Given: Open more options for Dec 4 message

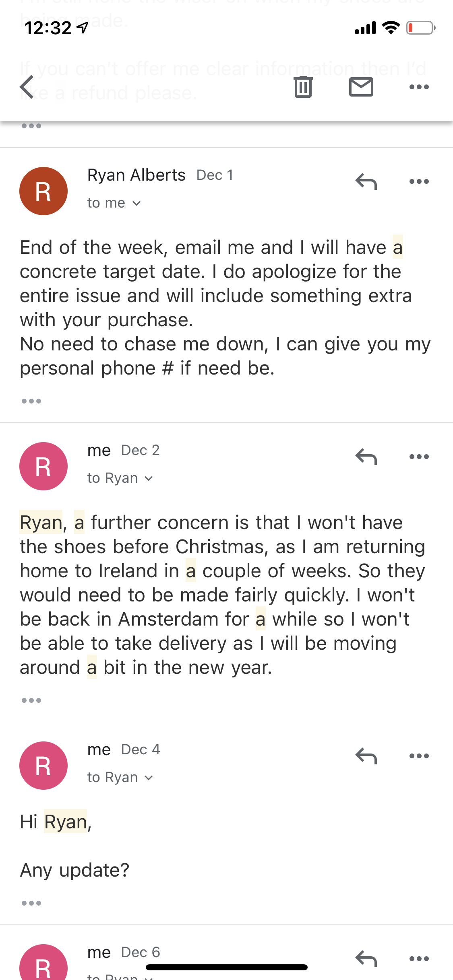Looking at the screenshot, I should (x=419, y=756).
